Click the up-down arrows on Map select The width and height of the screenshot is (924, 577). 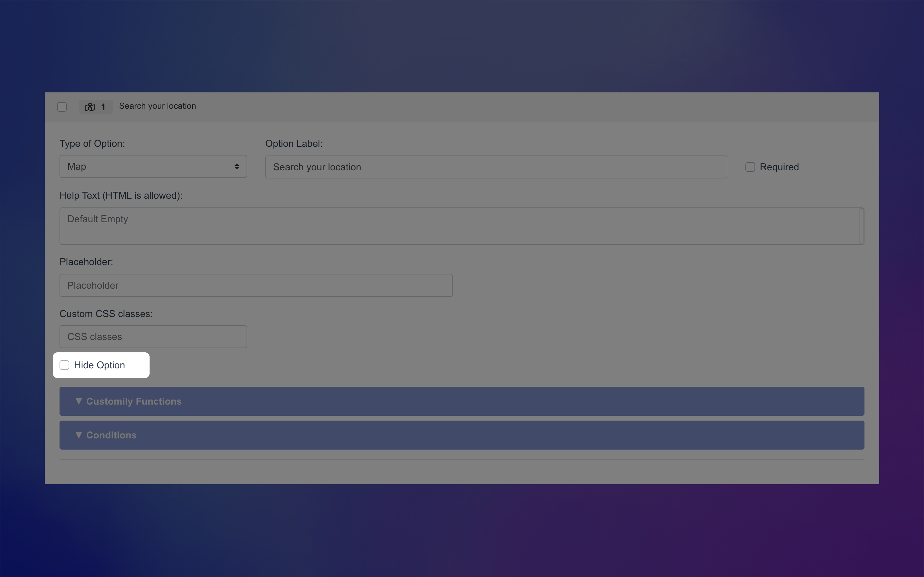click(237, 166)
